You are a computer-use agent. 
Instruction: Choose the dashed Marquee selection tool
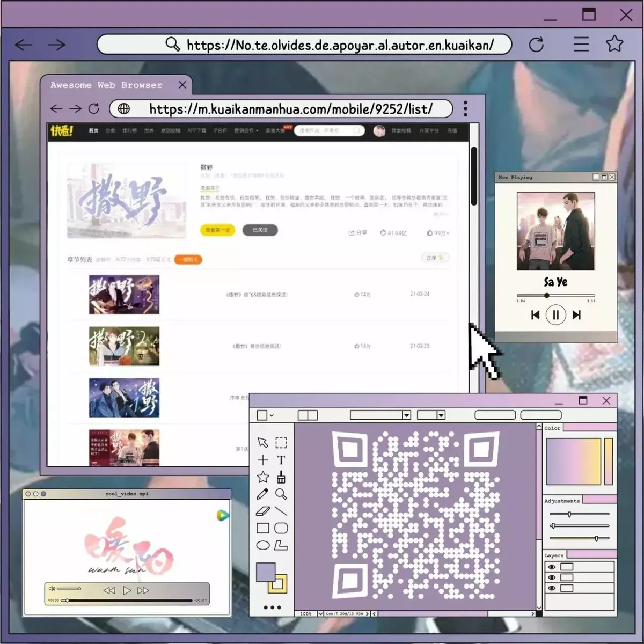[x=281, y=442]
